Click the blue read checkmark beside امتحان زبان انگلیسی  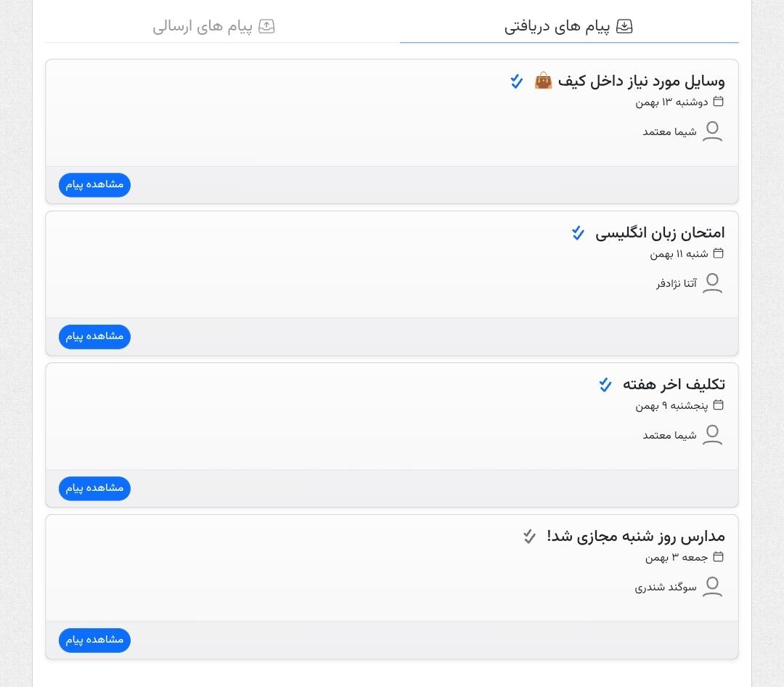pos(578,232)
